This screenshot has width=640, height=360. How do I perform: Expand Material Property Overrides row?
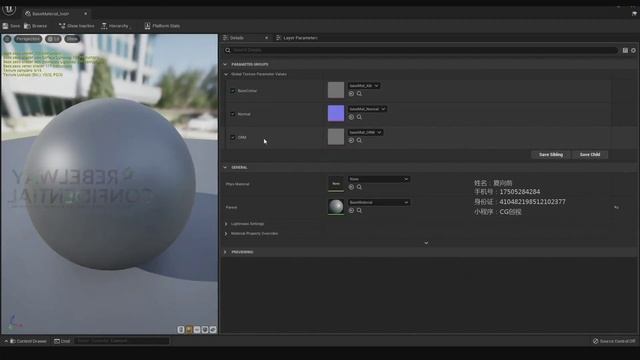coord(226,233)
